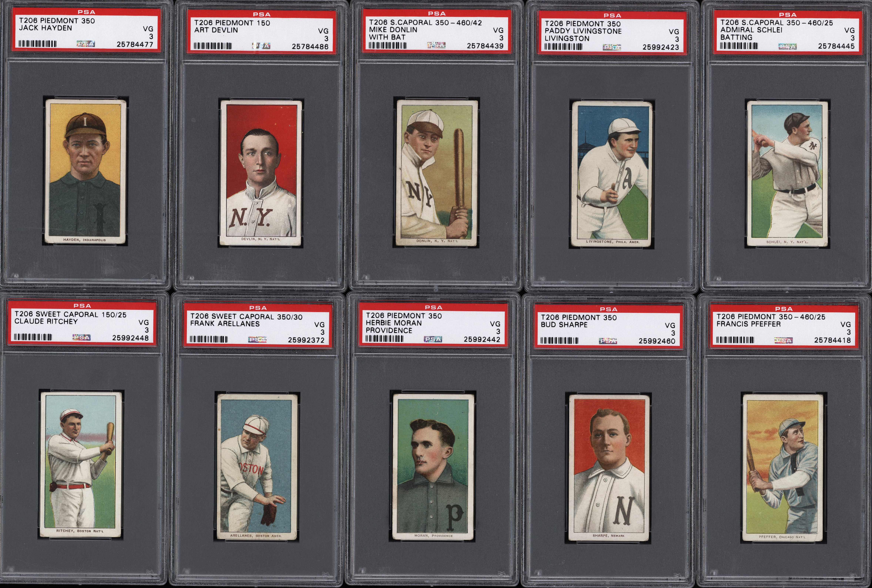Select the Francis Pfeffer Chicago card

783,467
